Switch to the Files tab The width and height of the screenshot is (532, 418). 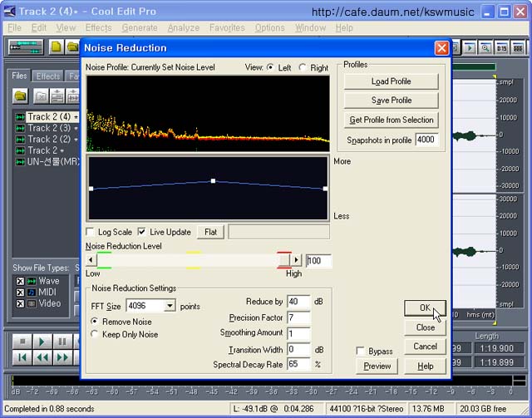(19, 76)
